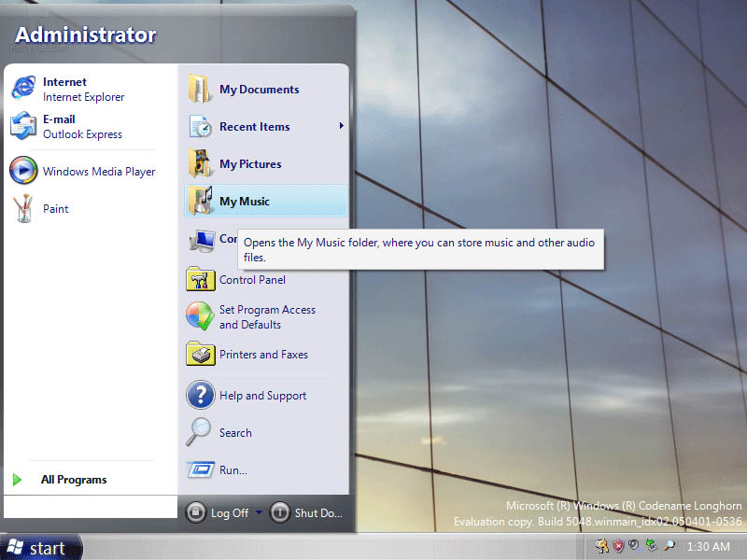
Task: Click the Search magnifier icon in Start menu
Action: tap(198, 432)
